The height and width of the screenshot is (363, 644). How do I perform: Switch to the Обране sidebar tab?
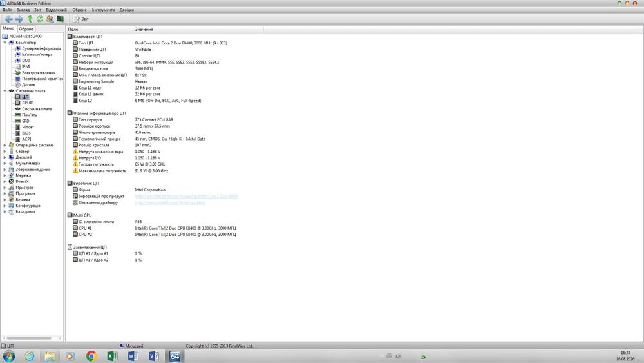point(26,29)
